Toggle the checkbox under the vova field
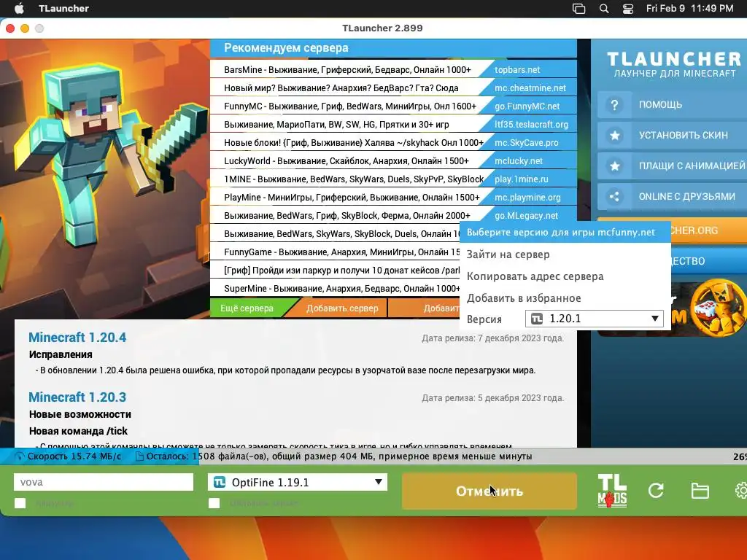The height and width of the screenshot is (560, 747). tap(20, 503)
